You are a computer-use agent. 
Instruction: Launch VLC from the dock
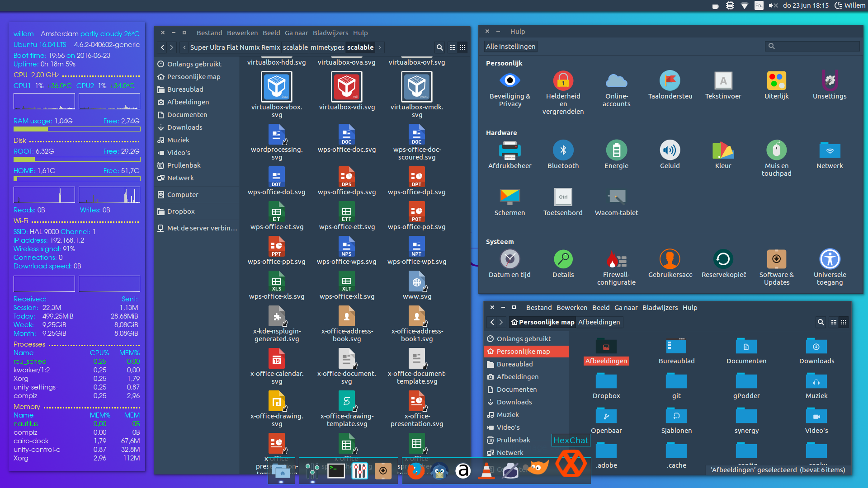pos(486,471)
